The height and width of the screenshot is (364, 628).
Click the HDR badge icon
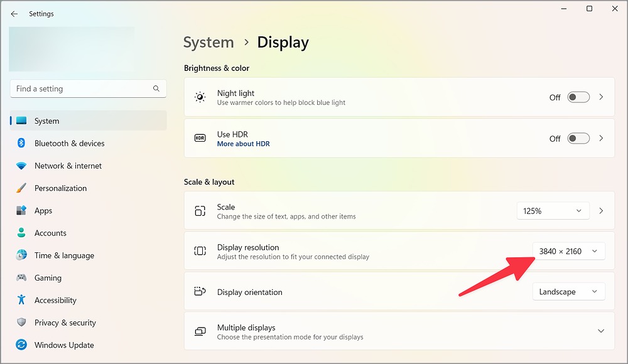coord(200,138)
